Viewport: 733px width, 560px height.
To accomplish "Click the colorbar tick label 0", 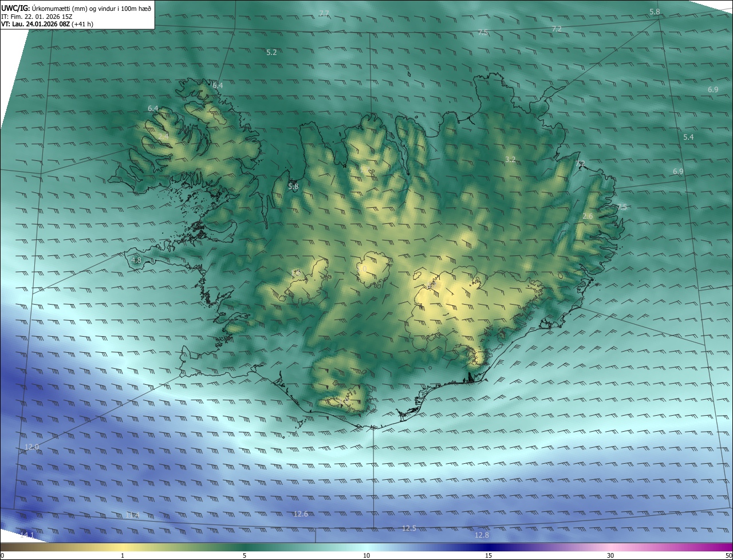I will pyautogui.click(x=2, y=555).
